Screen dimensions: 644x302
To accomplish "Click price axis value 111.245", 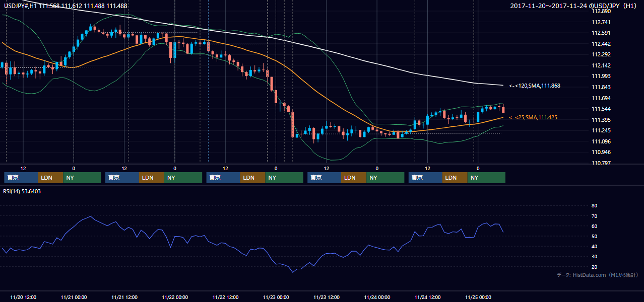I will 601,130.
